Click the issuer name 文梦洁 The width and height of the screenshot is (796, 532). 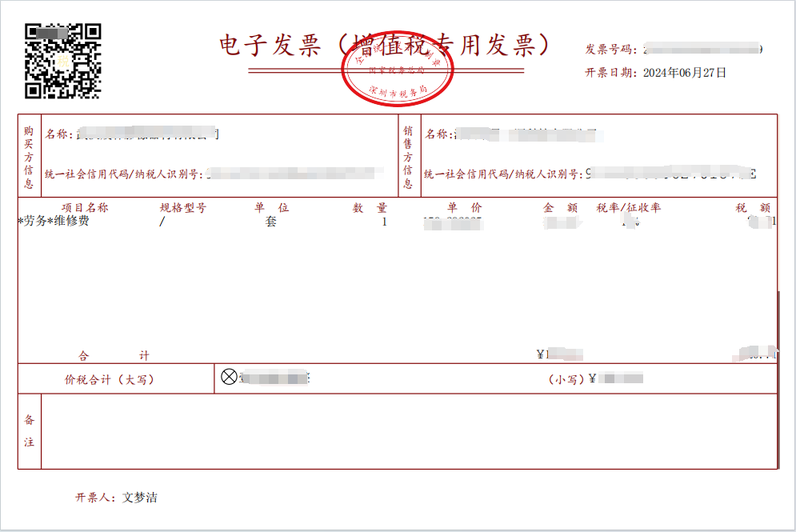(140, 498)
